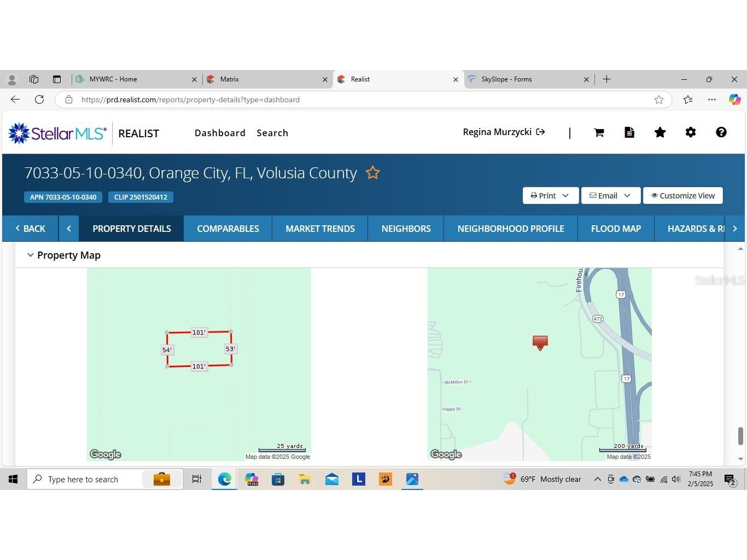Click the Stellar MLS logo
The height and width of the screenshot is (560, 747).
coord(57,132)
